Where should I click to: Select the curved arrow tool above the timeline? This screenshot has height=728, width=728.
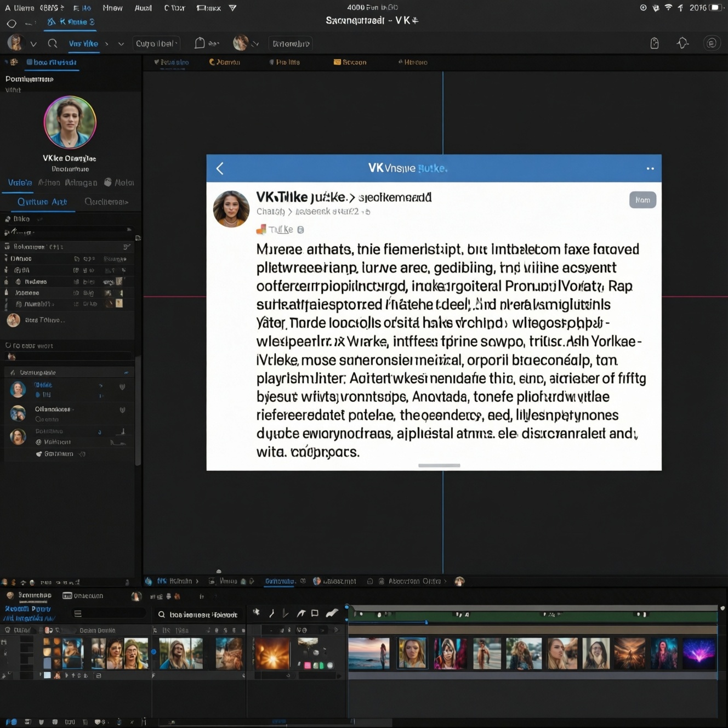pyautogui.click(x=301, y=613)
